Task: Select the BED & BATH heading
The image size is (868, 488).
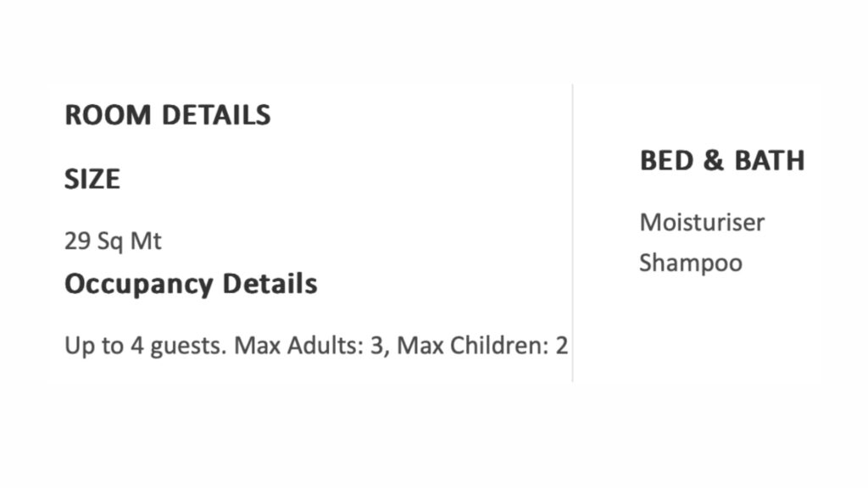Action: coord(722,161)
